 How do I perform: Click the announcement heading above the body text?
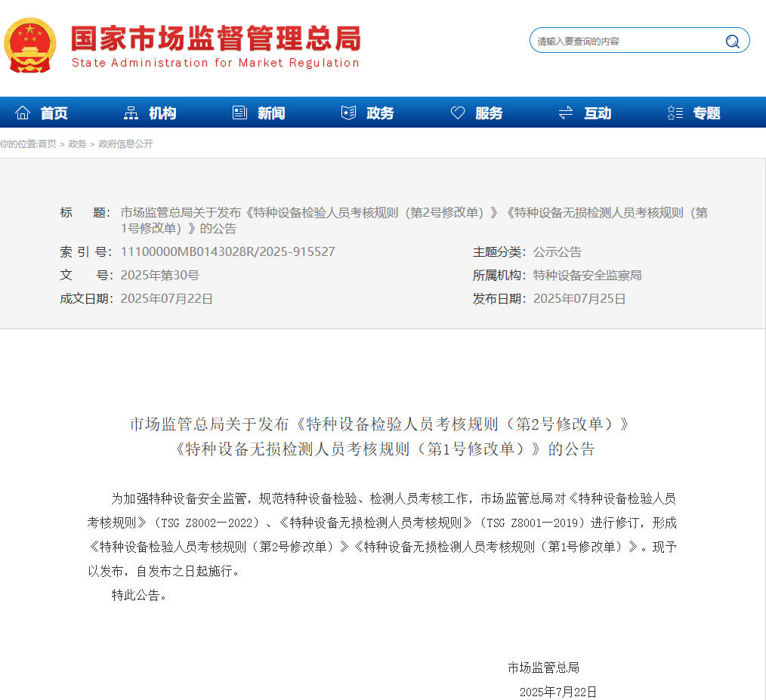pos(383,436)
